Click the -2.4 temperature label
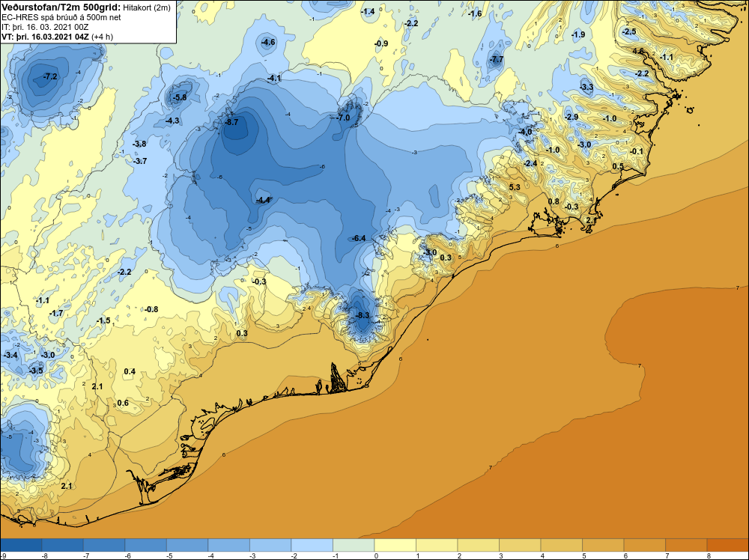 (x=531, y=163)
